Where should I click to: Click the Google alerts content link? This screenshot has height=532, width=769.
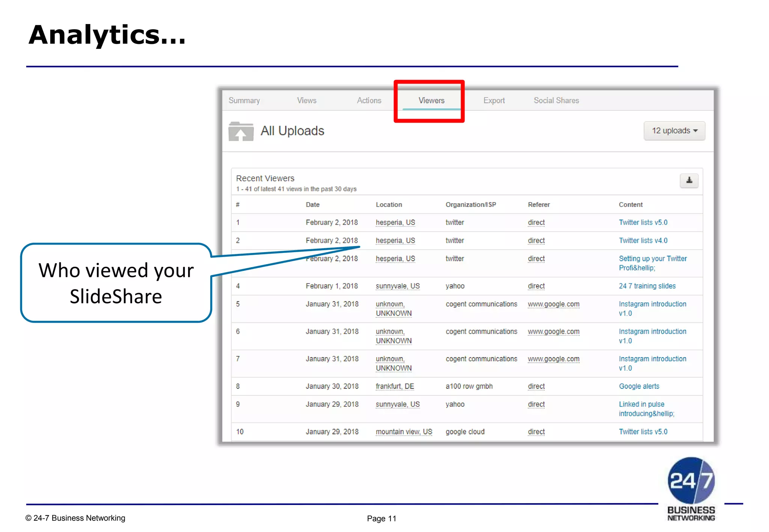(639, 386)
